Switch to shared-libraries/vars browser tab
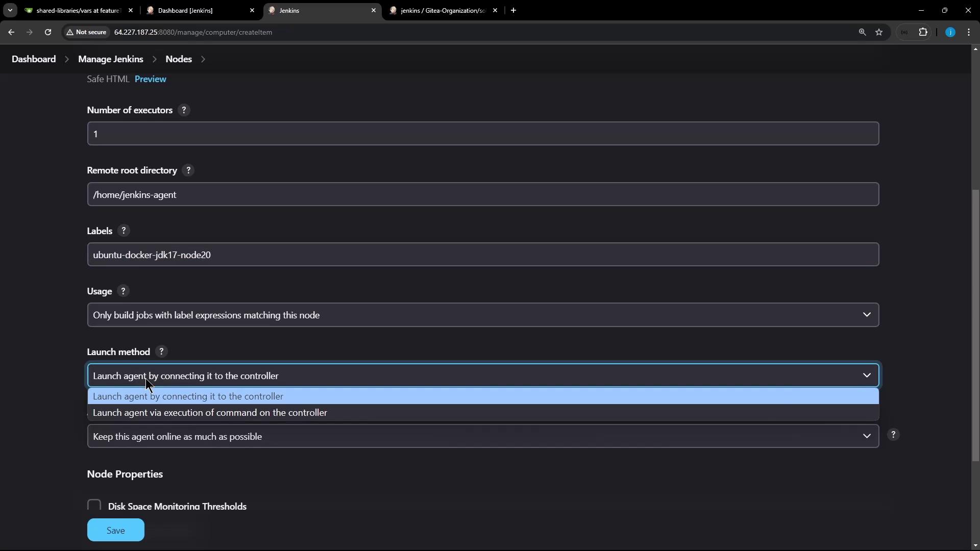Screen dimensions: 980x551 point(78,10)
